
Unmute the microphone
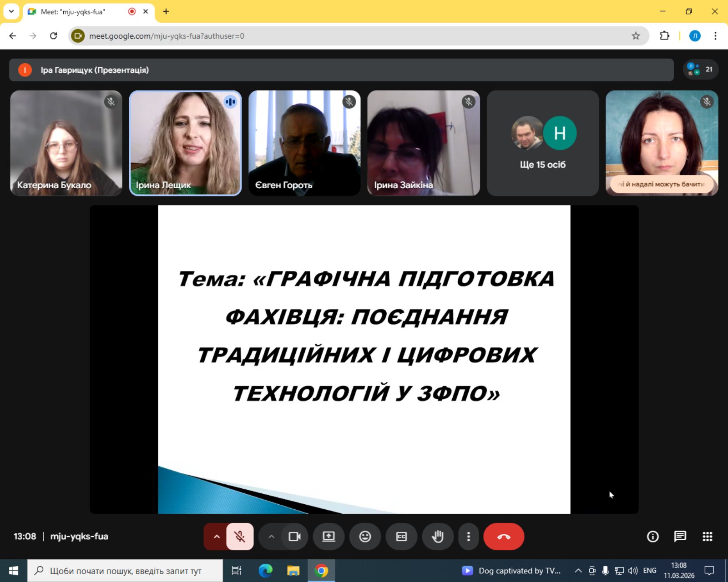tap(240, 537)
